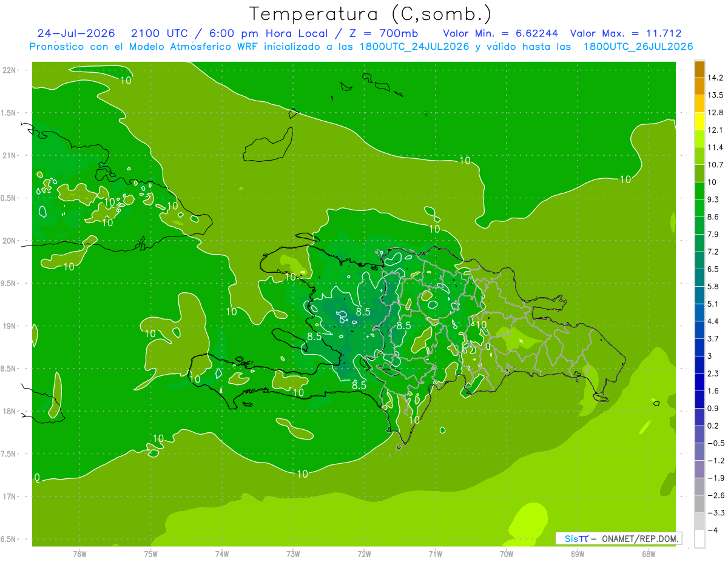Click latitude axis label "21N"
Screen dimensions: 728x562
pos(10,155)
